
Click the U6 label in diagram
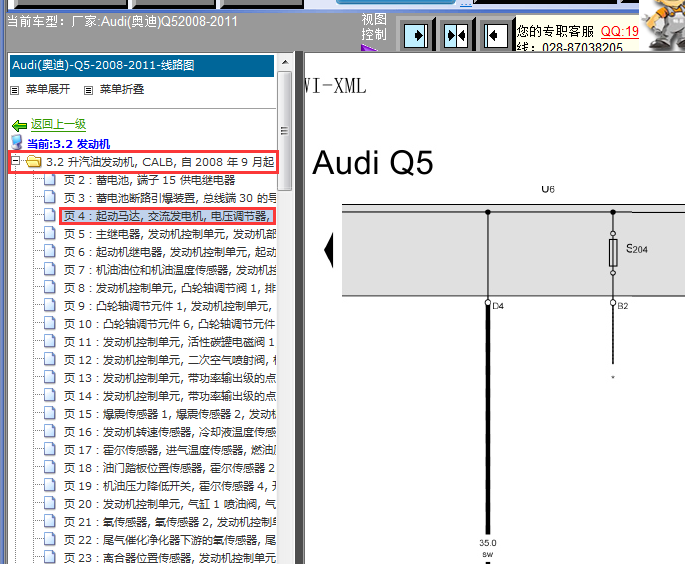point(548,189)
